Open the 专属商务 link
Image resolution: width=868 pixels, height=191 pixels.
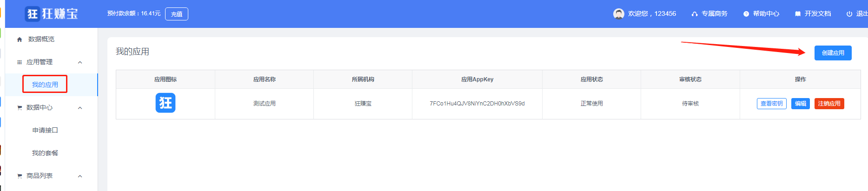[x=715, y=14]
